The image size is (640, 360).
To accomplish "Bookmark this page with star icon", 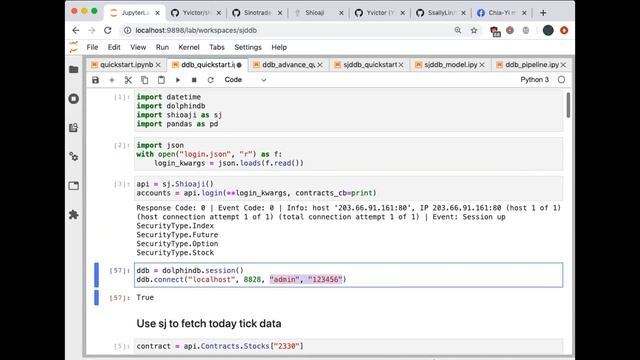I will coord(474,30).
